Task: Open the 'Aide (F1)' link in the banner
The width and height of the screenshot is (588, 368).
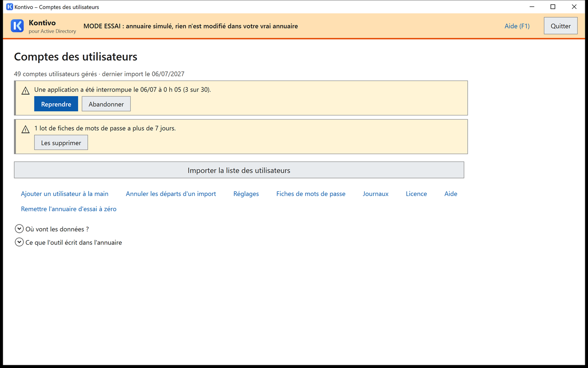Action: coord(517,26)
